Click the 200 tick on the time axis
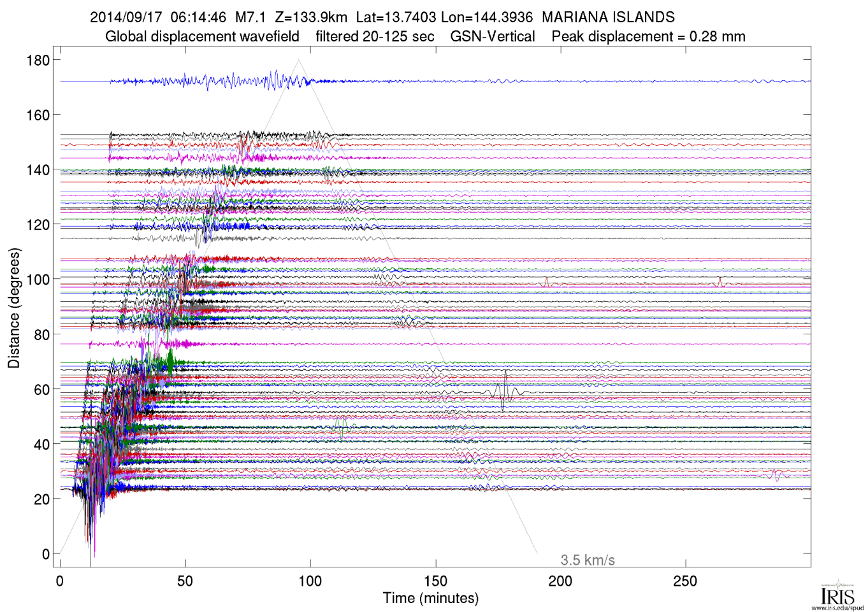Viewport: 868px width, 612px height. click(x=560, y=581)
